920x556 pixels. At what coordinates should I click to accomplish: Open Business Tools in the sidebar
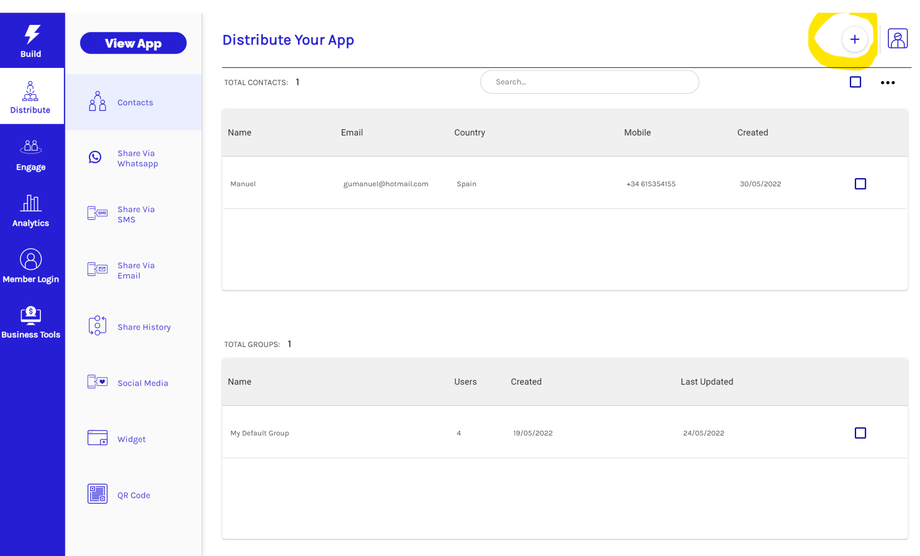[31, 322]
